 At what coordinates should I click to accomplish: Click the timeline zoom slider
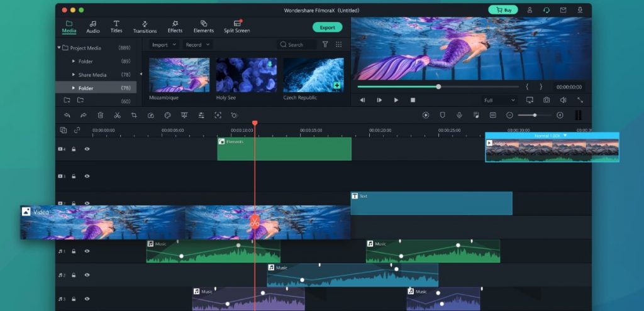tap(535, 116)
